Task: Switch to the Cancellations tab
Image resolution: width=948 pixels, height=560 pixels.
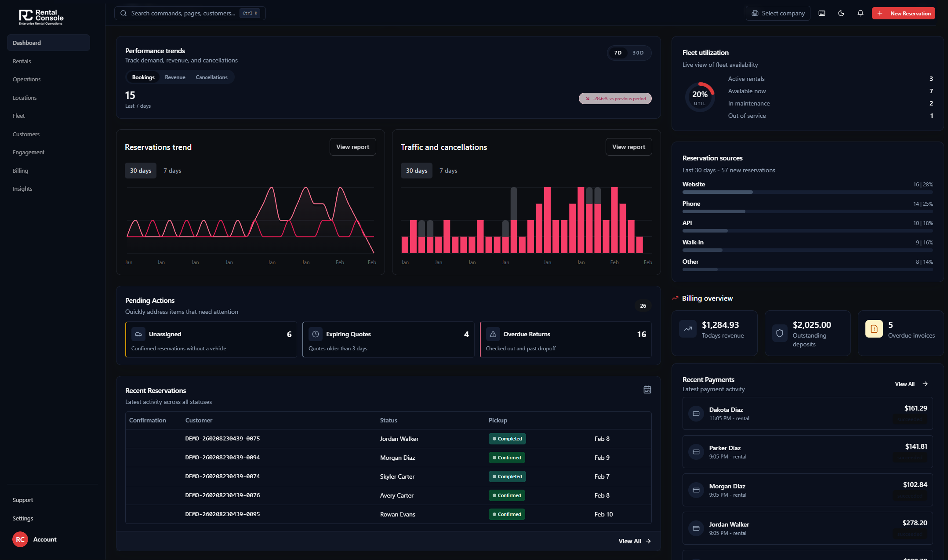Action: coord(211,77)
